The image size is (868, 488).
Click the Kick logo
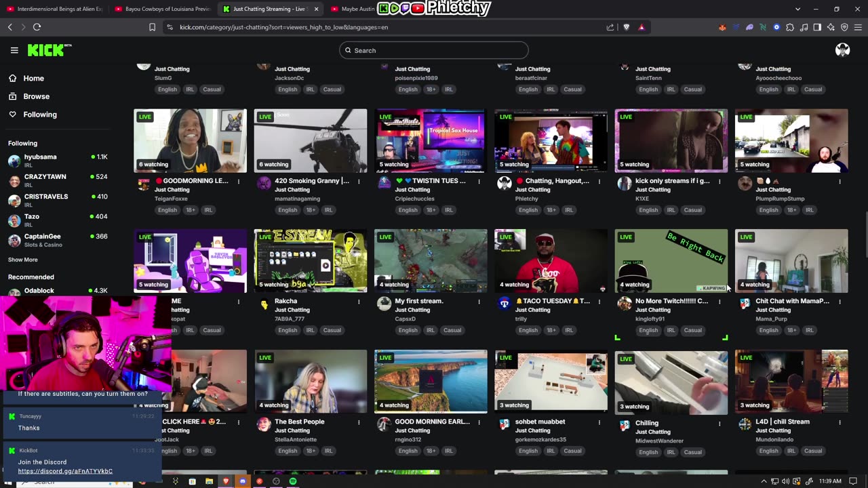tap(49, 50)
